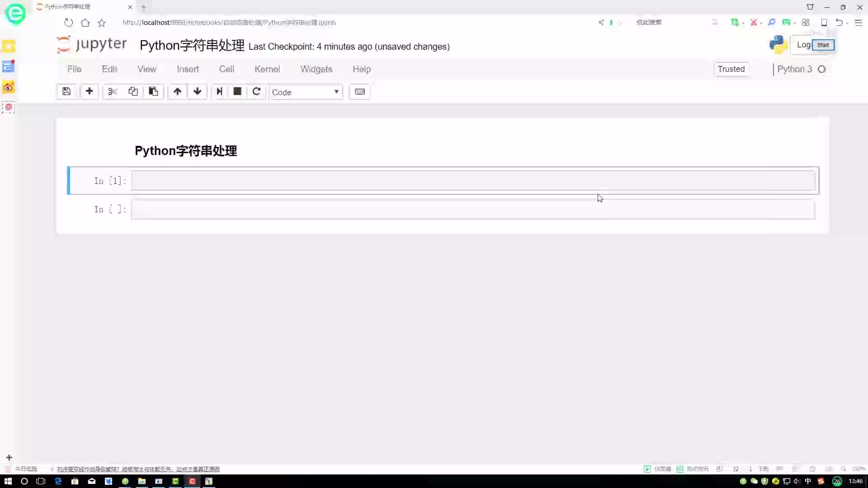Add a sidebar app with the plus
868x488 pixels.
[9, 457]
